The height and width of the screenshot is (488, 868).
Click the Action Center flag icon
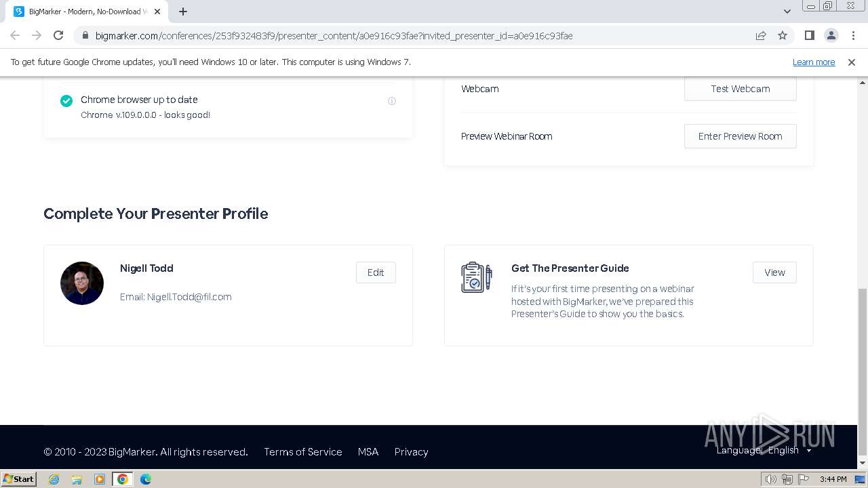point(804,479)
